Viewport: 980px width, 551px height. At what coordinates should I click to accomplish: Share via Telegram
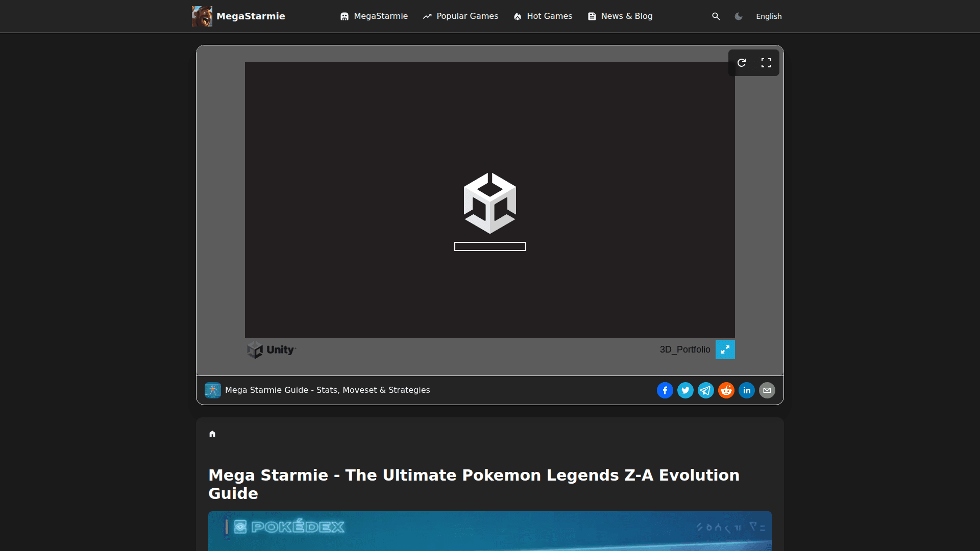705,390
